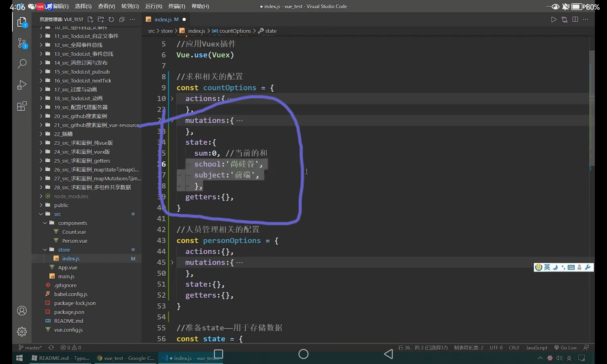Expand folded mutations block at line 45
Screen dimensions: 607x364
tap(172, 262)
